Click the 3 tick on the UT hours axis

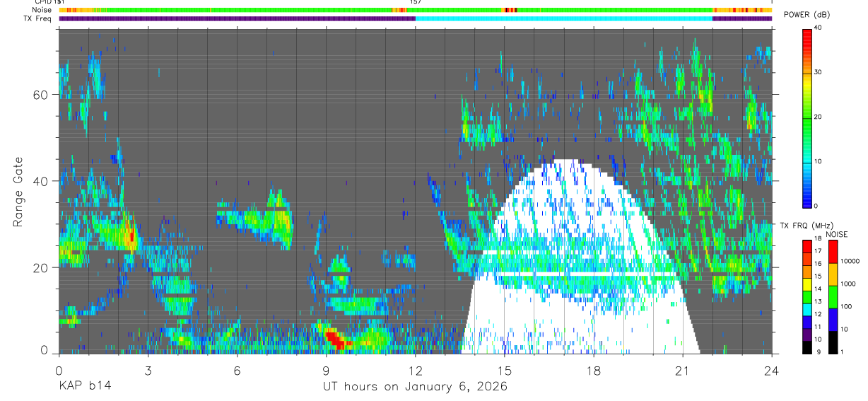(x=148, y=370)
